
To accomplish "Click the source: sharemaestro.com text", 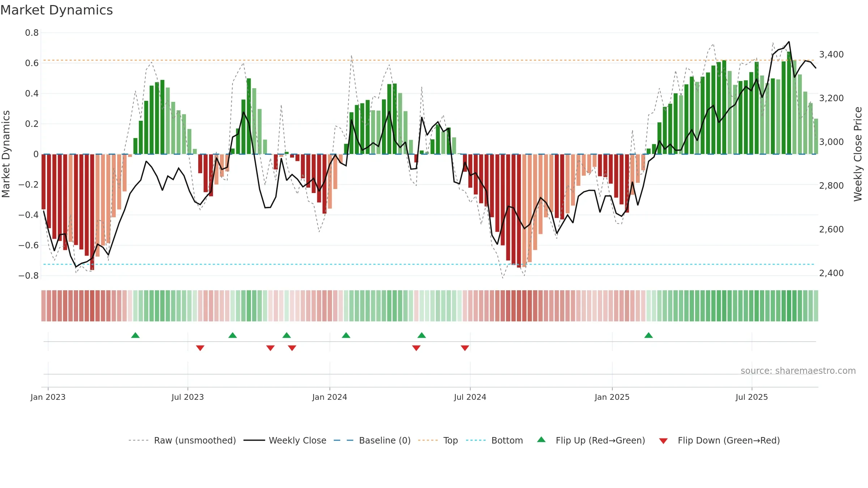I will [798, 371].
